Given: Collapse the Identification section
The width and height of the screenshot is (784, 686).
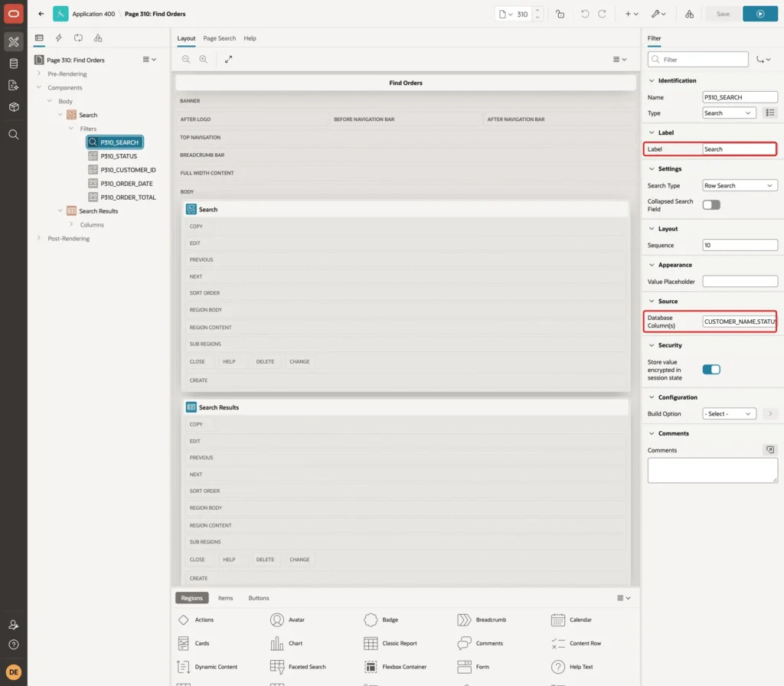Looking at the screenshot, I should 652,80.
